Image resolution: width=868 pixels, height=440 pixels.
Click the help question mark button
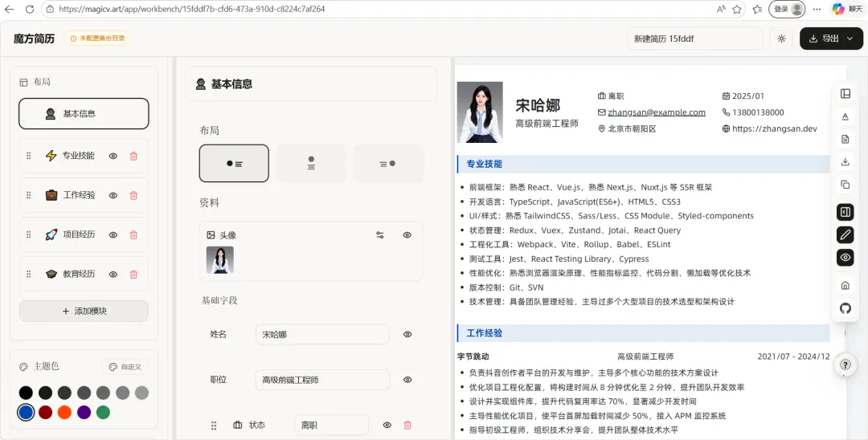pos(845,365)
